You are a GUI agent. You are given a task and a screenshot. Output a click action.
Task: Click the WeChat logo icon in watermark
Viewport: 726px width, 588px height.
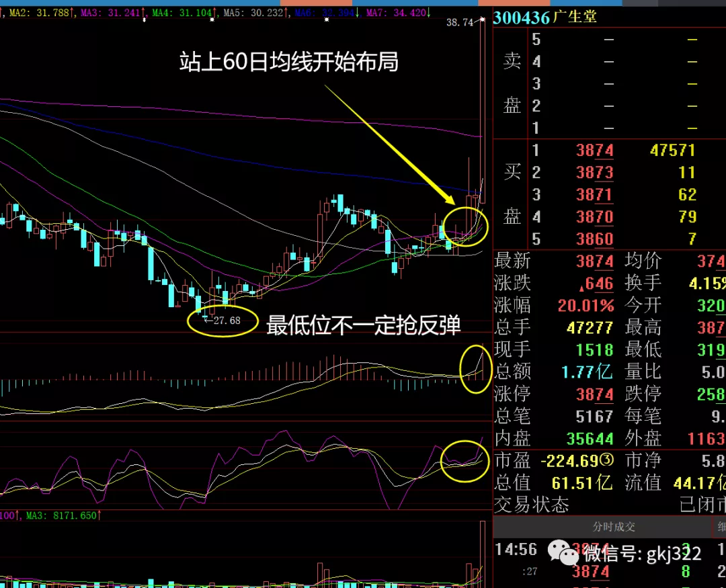pyautogui.click(x=563, y=553)
